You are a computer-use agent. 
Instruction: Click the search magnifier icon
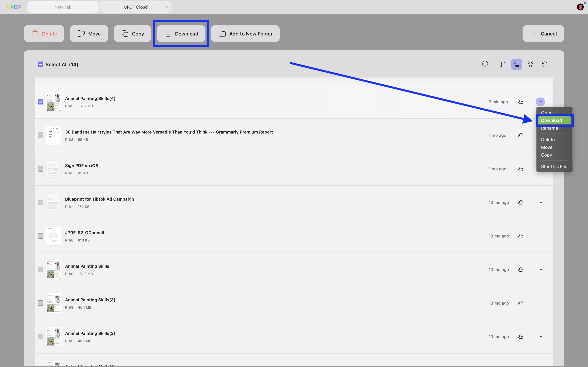click(485, 64)
